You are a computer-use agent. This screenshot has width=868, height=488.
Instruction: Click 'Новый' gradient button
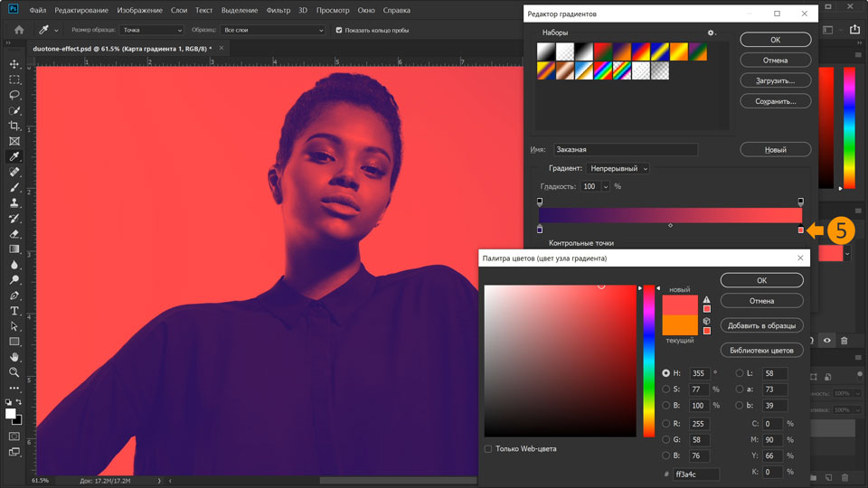tap(776, 150)
